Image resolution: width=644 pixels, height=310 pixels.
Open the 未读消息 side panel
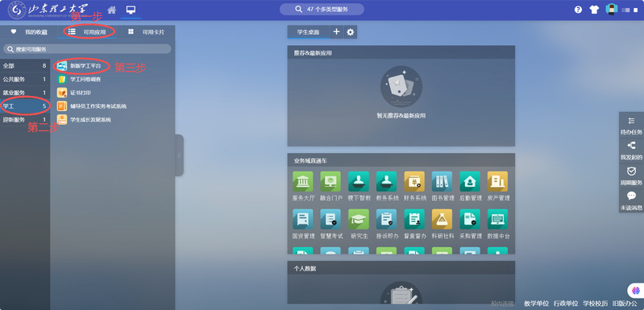point(631,200)
